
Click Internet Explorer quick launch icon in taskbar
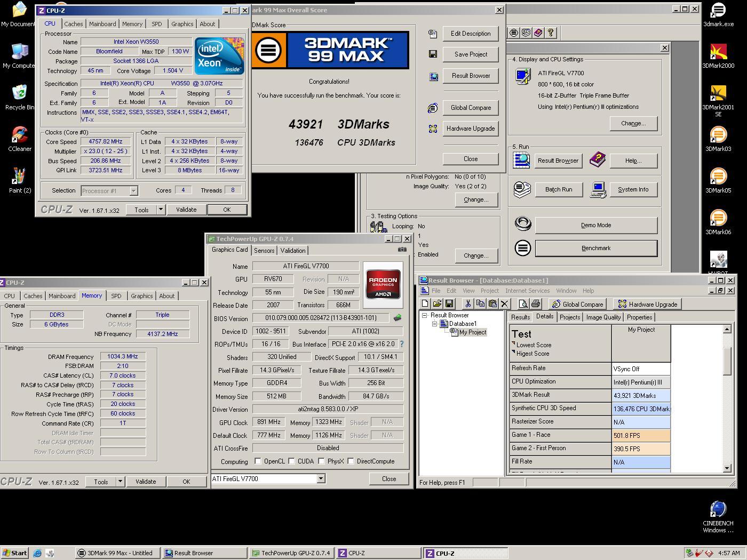click(37, 553)
